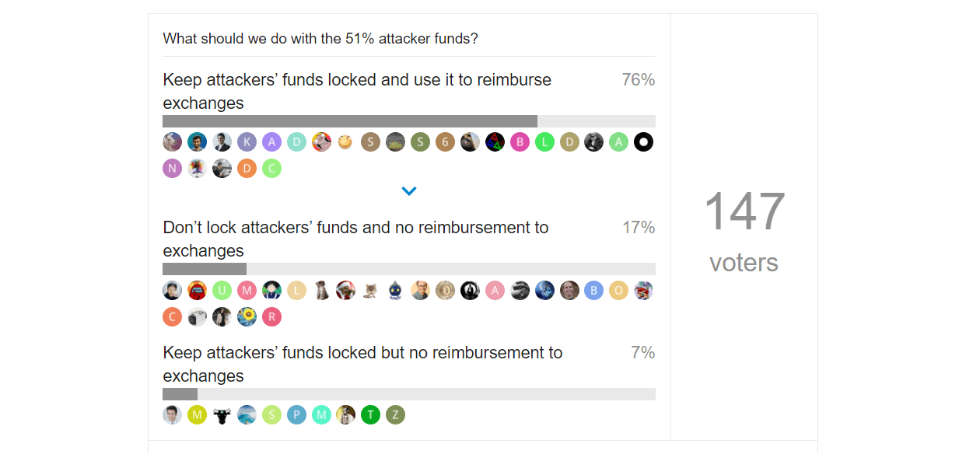Click the Bitcoin coin voter avatar

(445, 290)
